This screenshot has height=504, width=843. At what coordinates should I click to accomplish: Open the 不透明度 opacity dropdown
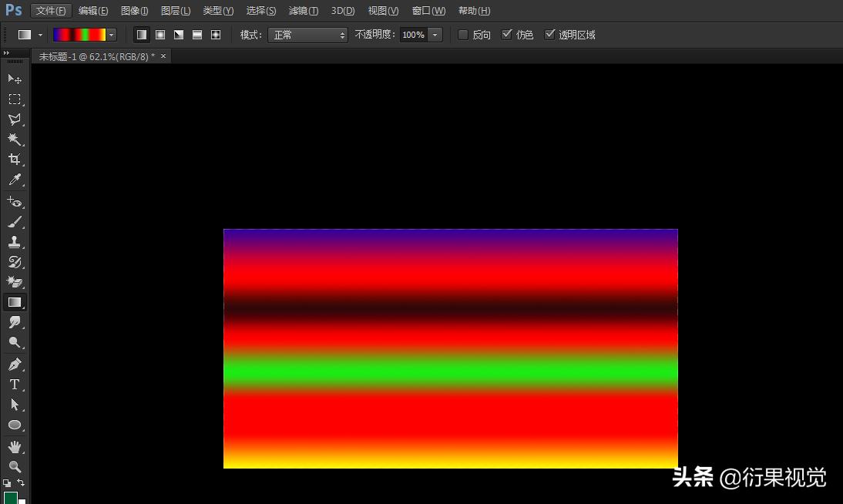pyautogui.click(x=434, y=35)
